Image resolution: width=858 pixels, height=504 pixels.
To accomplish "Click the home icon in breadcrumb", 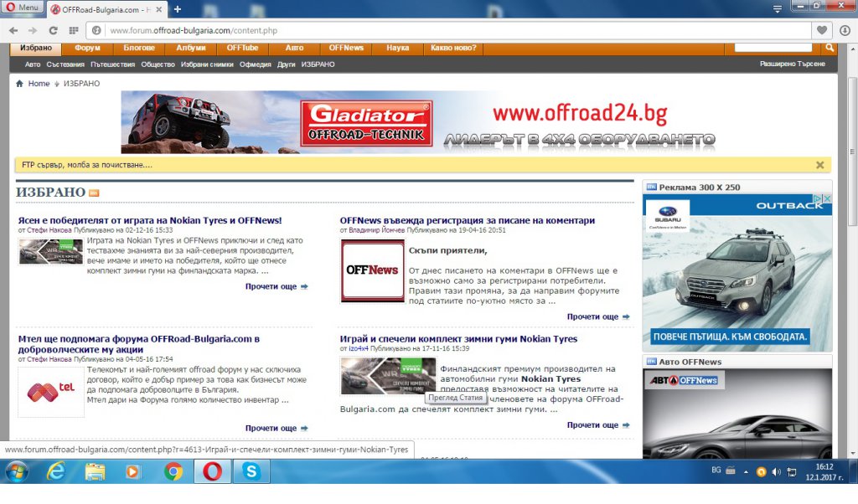I will click(x=20, y=84).
